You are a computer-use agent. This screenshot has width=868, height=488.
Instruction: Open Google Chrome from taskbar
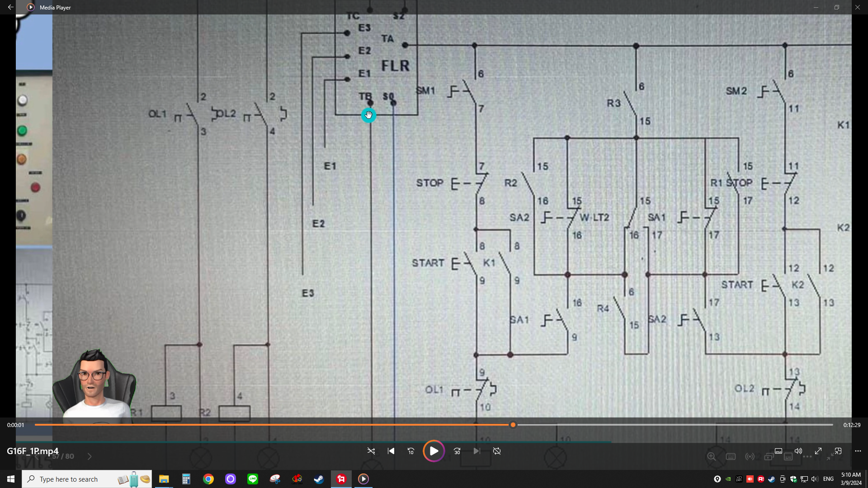coord(208,479)
